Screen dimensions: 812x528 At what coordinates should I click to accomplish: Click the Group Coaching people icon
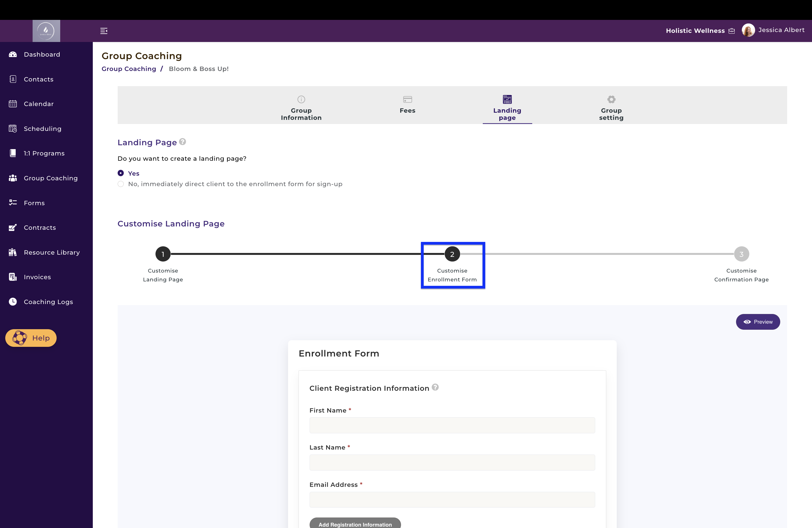pos(13,178)
